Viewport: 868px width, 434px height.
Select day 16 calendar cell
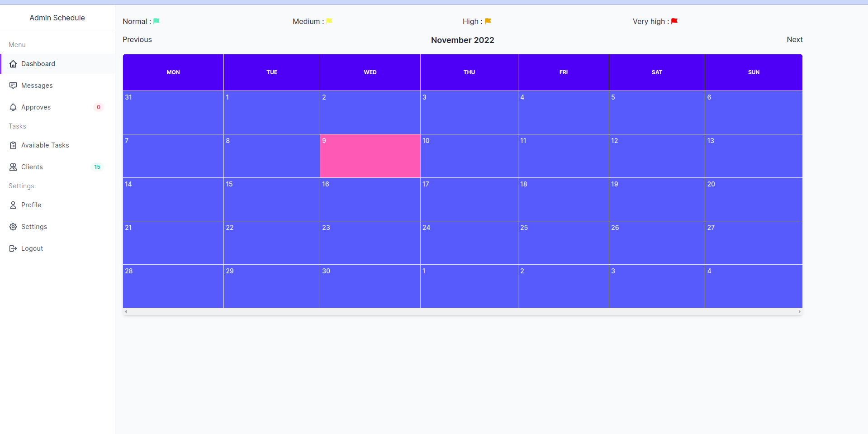coord(370,199)
